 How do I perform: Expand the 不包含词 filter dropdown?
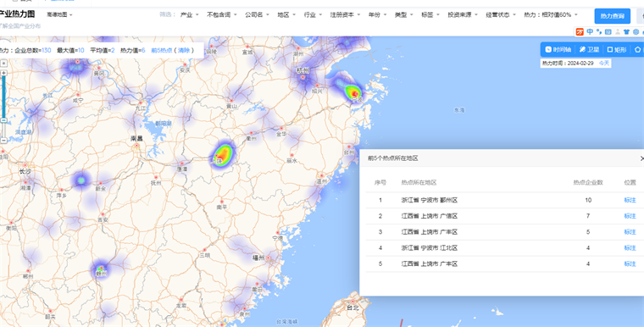[222, 14]
